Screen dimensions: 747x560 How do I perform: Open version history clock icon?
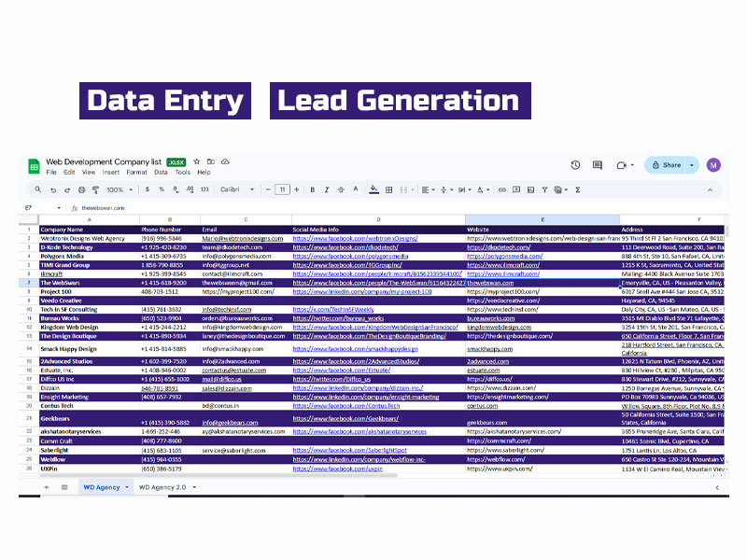tap(575, 165)
